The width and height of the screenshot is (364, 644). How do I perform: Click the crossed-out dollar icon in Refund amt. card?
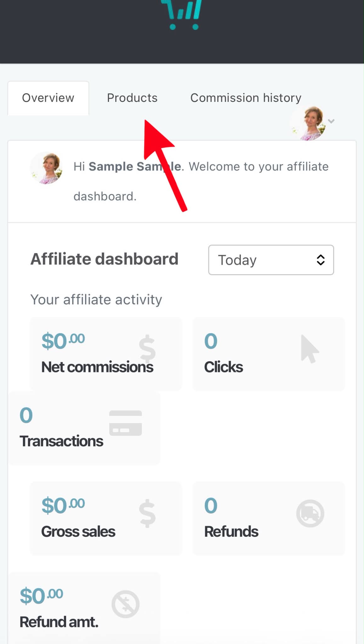tap(125, 604)
